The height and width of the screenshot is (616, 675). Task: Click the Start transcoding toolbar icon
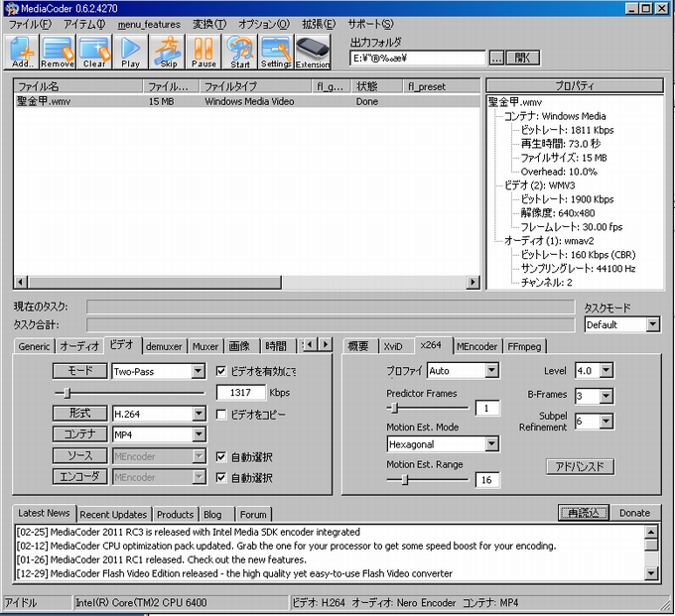(x=240, y=52)
